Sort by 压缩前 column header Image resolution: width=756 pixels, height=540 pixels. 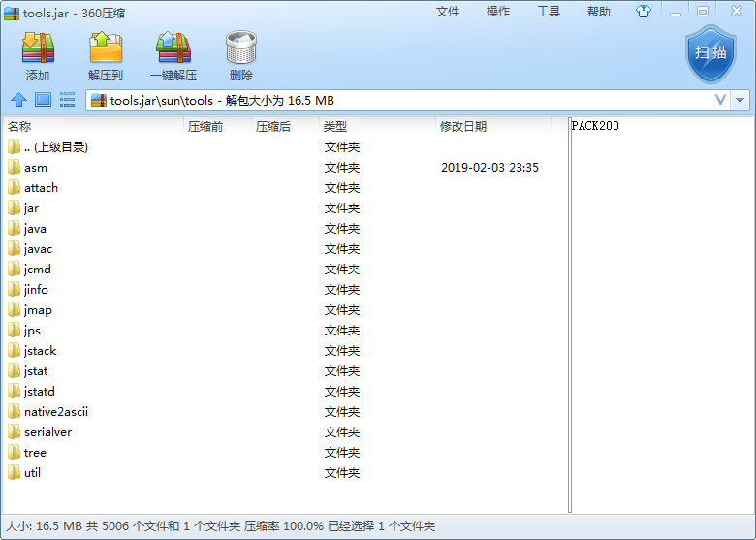coord(217,126)
